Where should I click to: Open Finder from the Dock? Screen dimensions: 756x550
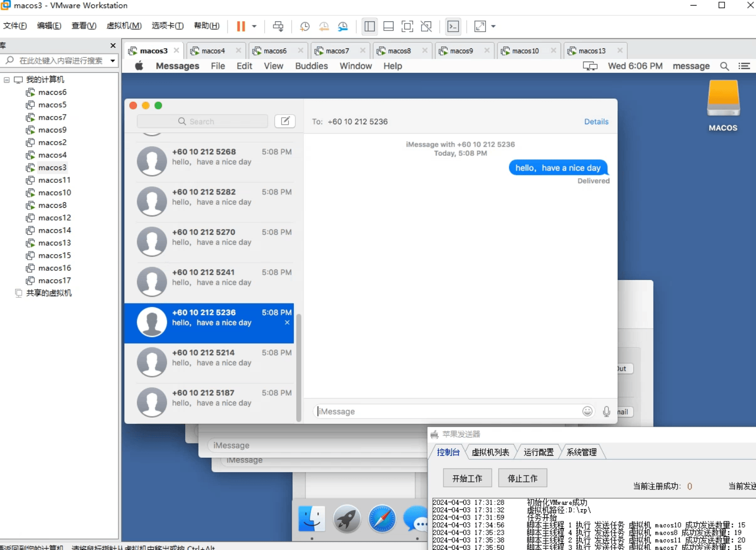click(x=312, y=518)
